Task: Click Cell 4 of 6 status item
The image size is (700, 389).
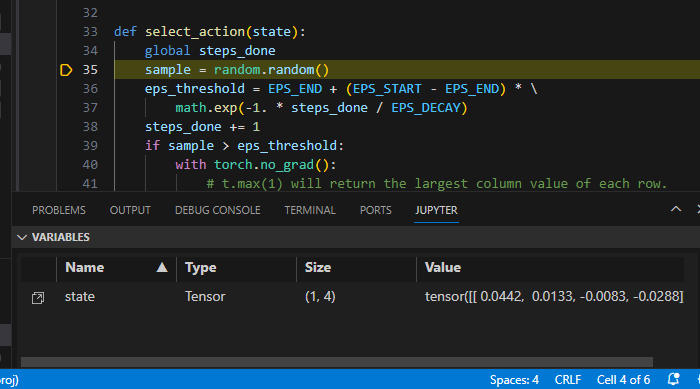Action: tap(623, 380)
